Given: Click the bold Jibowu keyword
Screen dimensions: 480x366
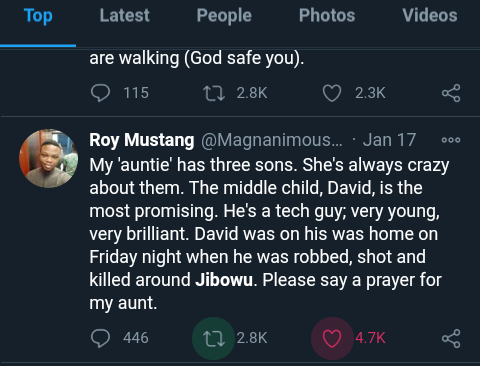Looking at the screenshot, I should (x=224, y=279).
